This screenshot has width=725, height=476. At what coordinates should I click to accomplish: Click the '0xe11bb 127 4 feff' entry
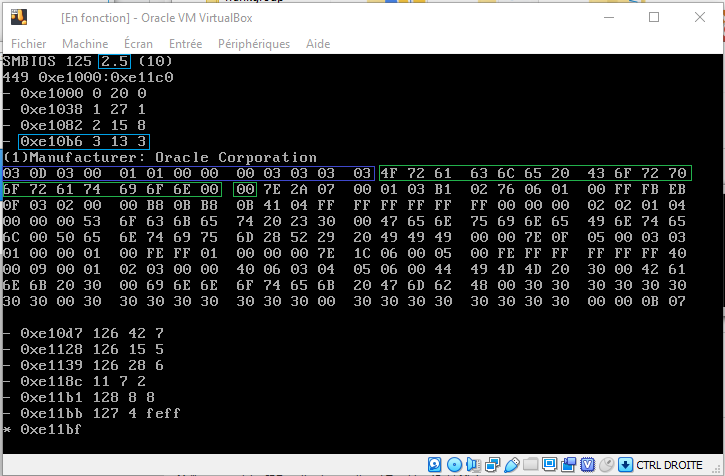(100, 413)
